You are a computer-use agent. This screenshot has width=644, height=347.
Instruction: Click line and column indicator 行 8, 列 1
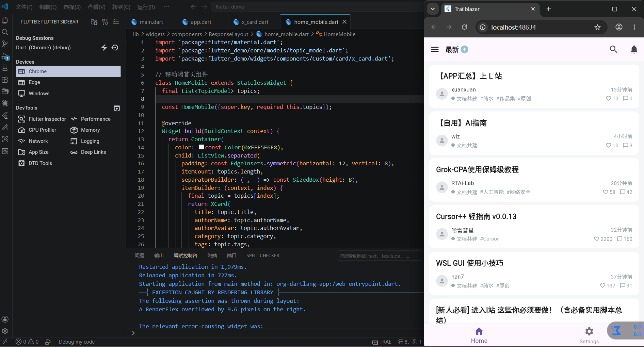(x=410, y=342)
